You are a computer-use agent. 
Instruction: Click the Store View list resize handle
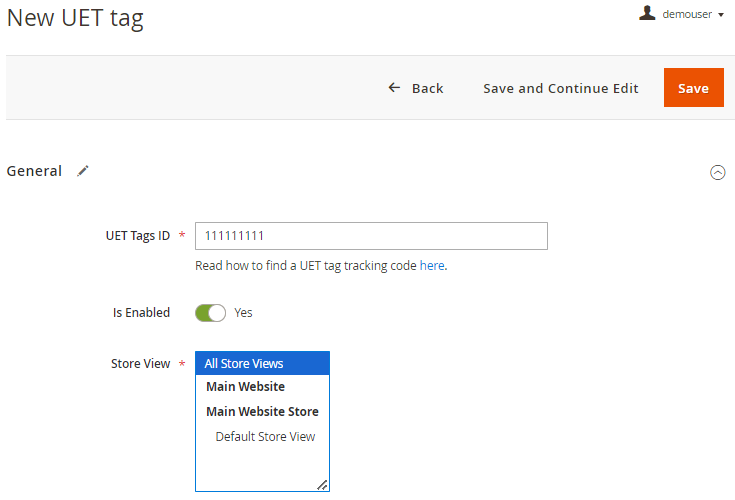[322, 485]
